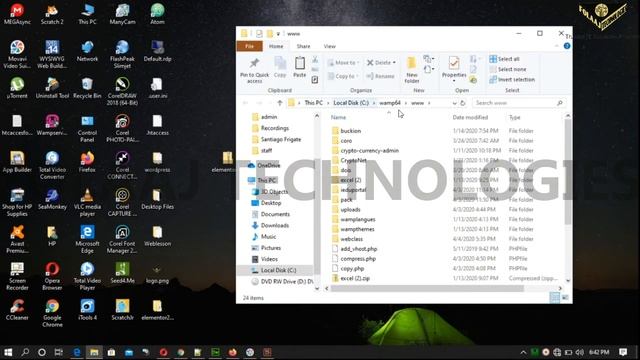
Task: Click the Search www input field
Action: click(519, 103)
